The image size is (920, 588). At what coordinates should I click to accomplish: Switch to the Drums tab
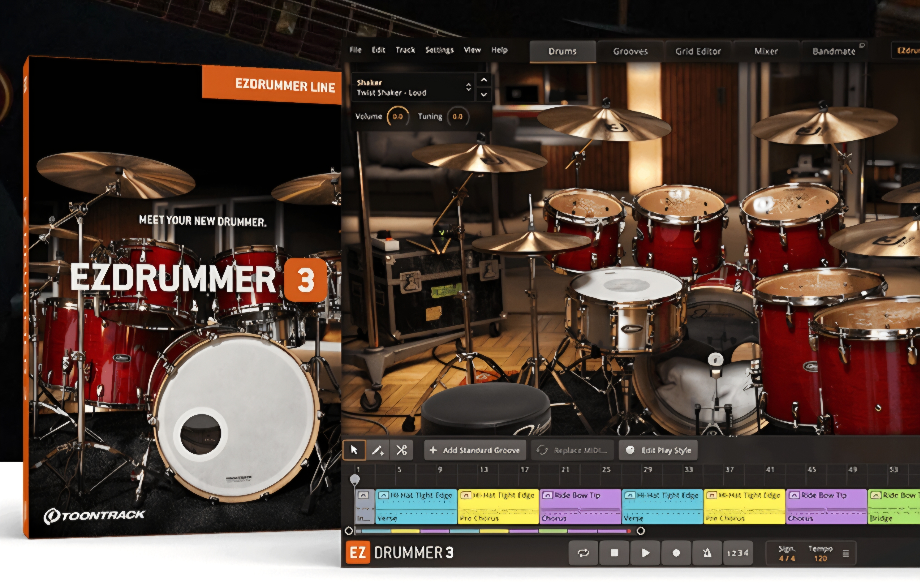point(563,51)
